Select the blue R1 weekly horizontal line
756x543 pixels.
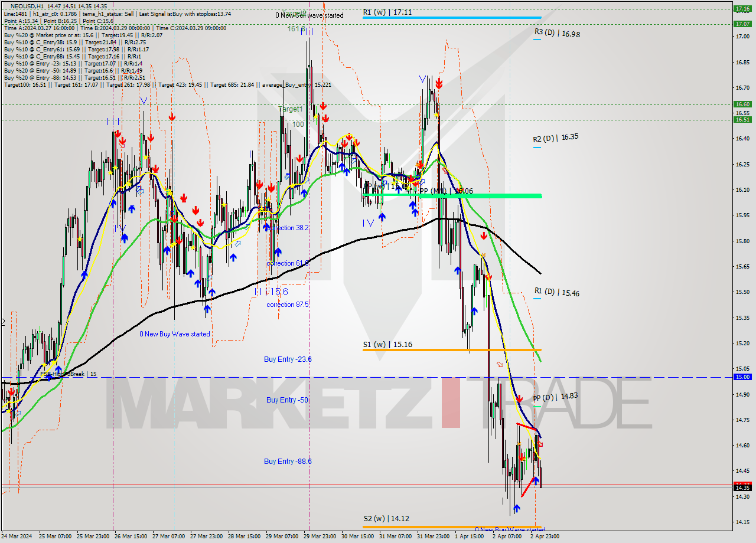[x=452, y=18]
